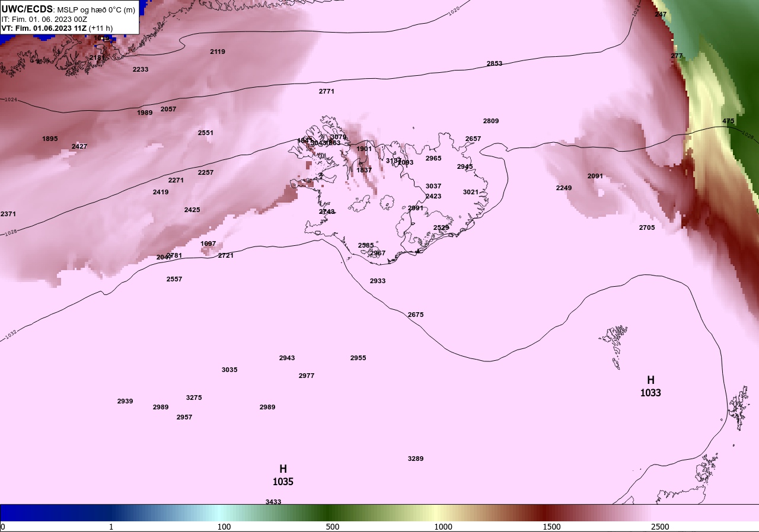759x532 pixels.
Task: Click the value 2233 on the map
Action: tap(141, 69)
